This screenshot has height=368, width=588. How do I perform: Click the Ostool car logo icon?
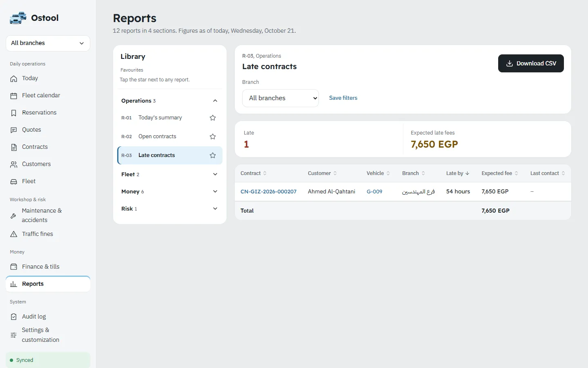click(x=18, y=18)
